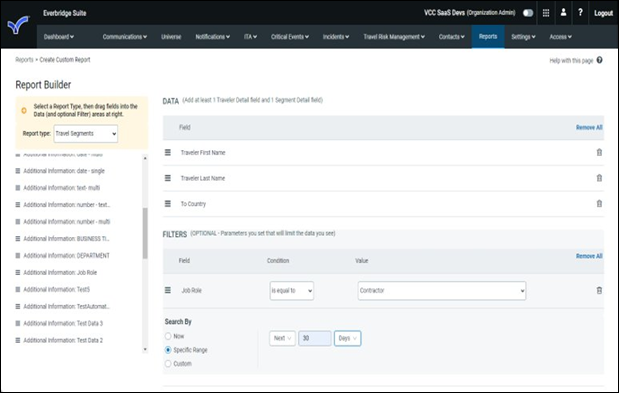This screenshot has width=619, height=393.
Task: Click the field list scroll up arrow
Action: pos(145,158)
